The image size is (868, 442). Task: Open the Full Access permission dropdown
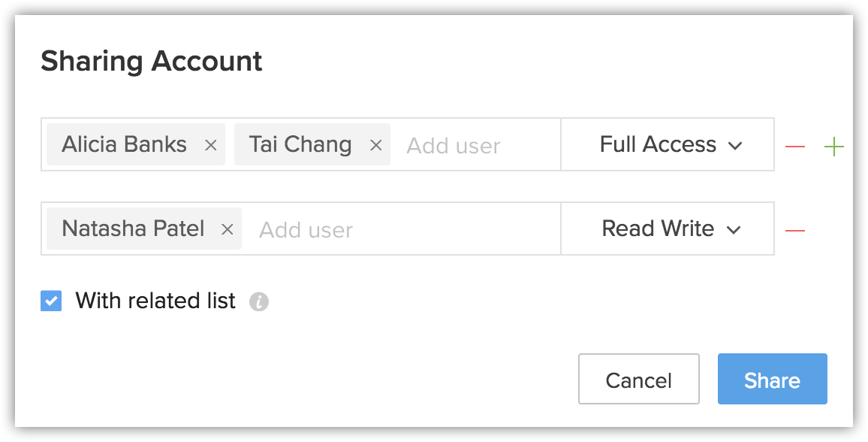coord(668,144)
